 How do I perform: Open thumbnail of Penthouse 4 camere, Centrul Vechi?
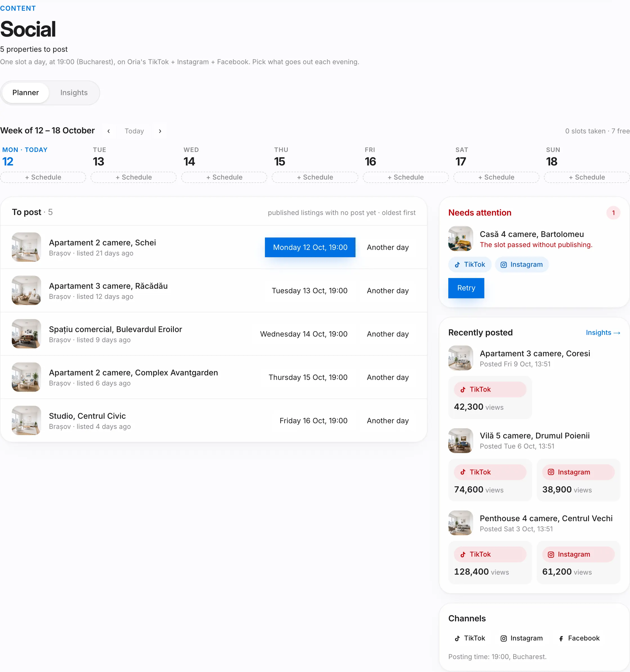(460, 523)
